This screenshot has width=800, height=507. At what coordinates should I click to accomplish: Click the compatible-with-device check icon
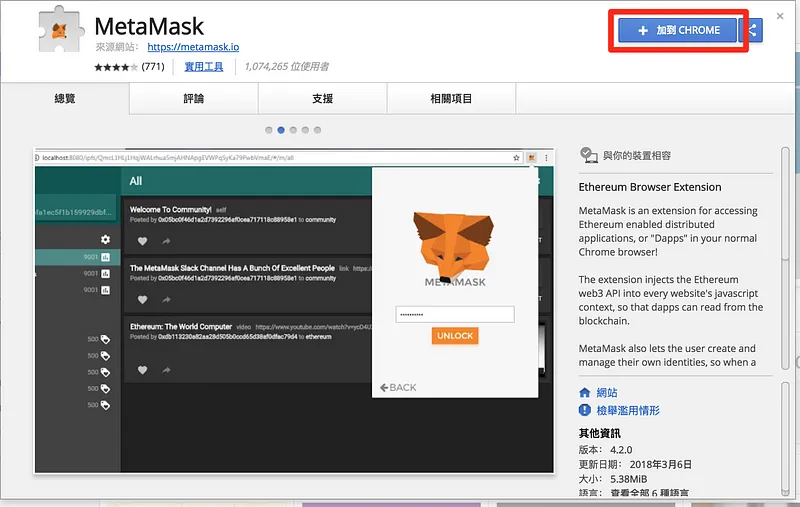tap(588, 155)
